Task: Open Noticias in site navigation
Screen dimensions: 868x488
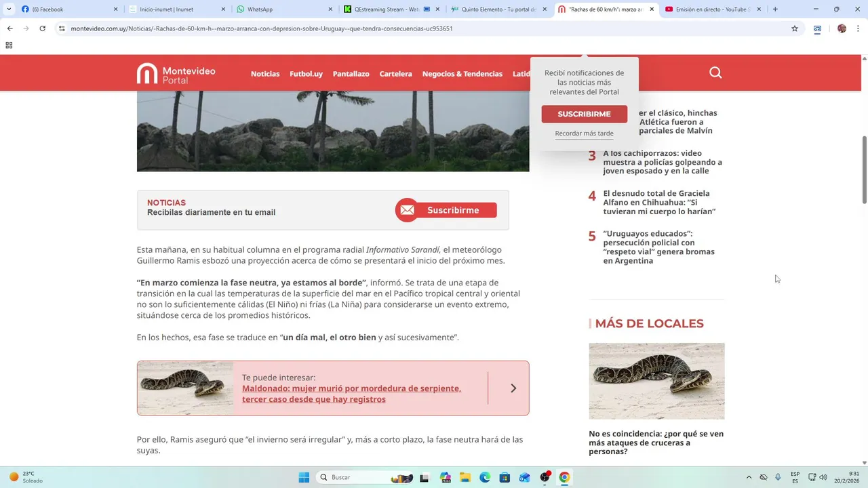Action: pos(265,73)
